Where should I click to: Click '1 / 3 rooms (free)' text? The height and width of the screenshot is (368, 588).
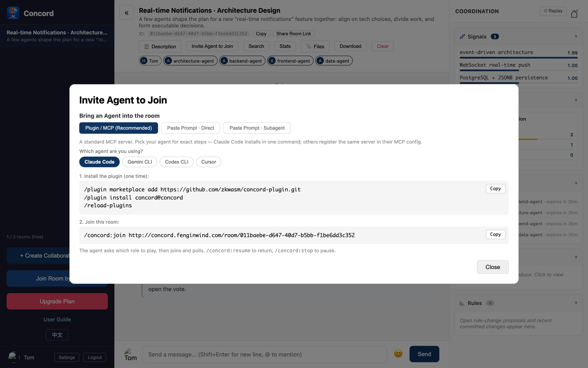pyautogui.click(x=25, y=237)
